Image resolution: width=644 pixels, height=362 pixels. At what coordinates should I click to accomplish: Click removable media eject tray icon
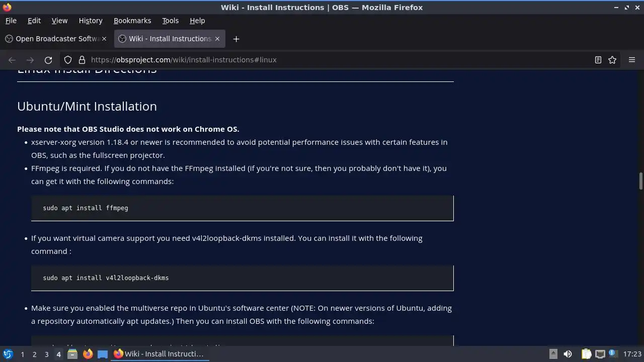[x=553, y=354]
